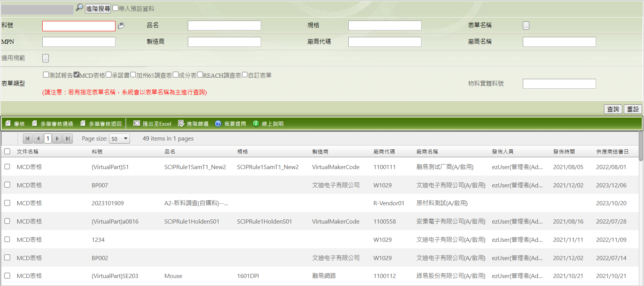Screen dimensions: 644x286
Task: Select row checkbox for 料號 2023101909
Action: pyautogui.click(x=7, y=203)
